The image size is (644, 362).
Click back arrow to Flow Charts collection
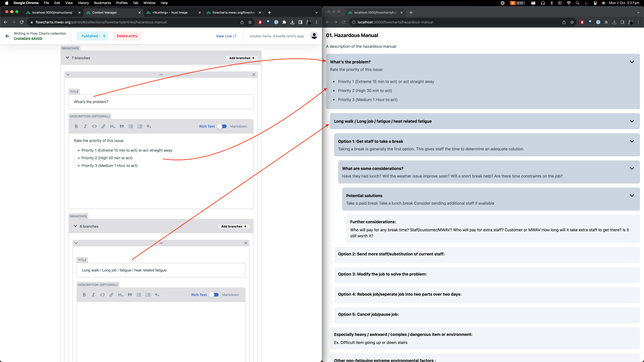7,36
